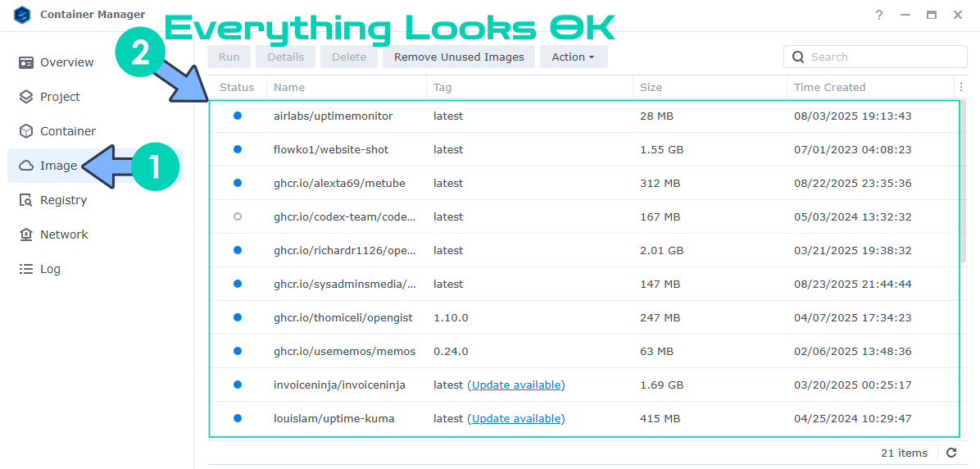Click the Details button
Image resolution: width=980 pixels, height=469 pixels.
click(286, 57)
